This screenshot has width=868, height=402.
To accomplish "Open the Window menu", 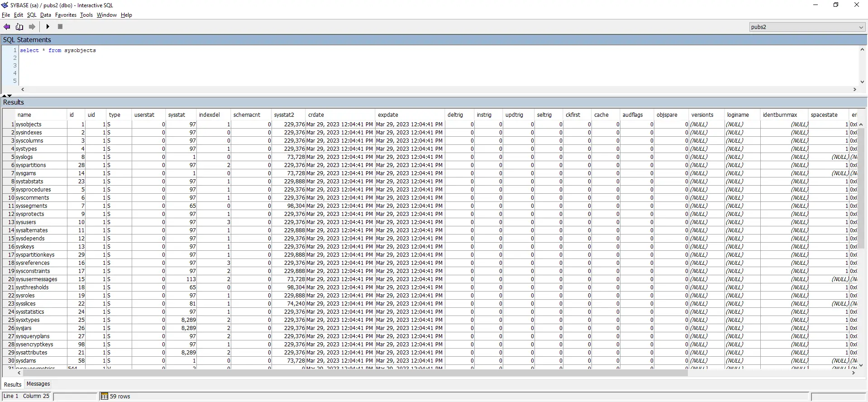I will [107, 15].
